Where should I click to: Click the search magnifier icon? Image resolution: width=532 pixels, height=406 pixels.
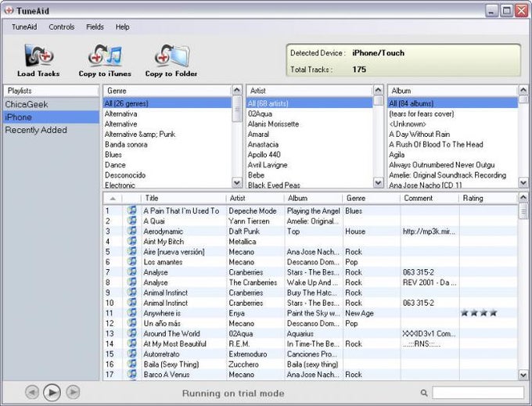click(x=424, y=393)
